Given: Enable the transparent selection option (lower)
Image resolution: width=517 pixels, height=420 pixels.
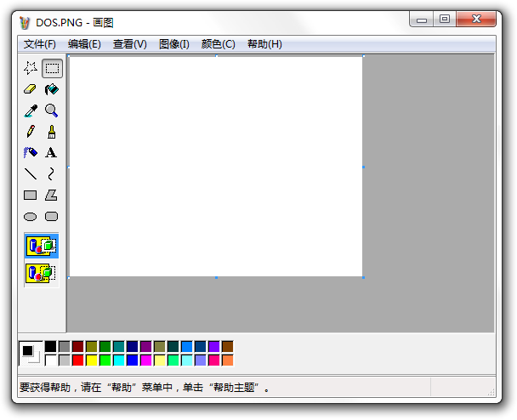Looking at the screenshot, I should (x=41, y=273).
